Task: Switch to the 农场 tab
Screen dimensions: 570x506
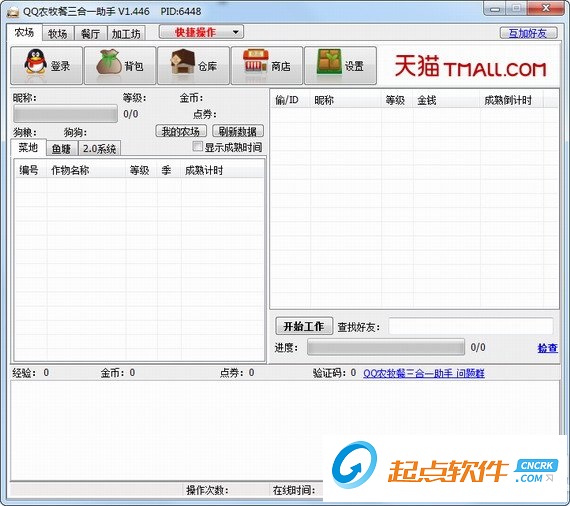Action: (24, 33)
